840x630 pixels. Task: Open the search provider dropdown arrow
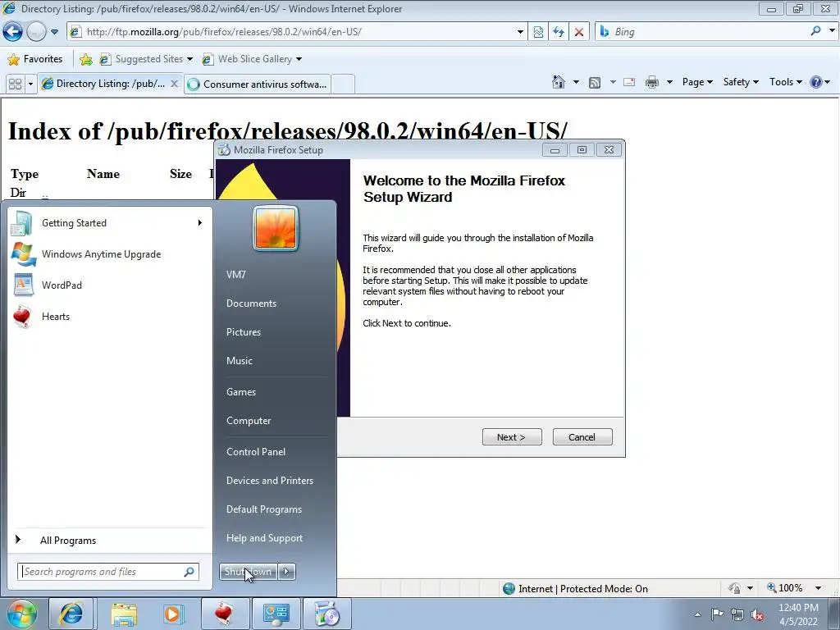832,31
